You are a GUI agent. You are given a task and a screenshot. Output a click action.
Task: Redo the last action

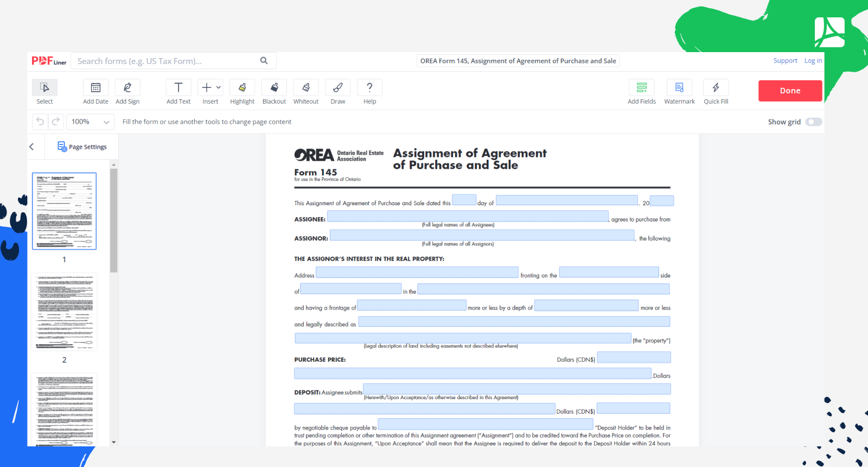[56, 122]
